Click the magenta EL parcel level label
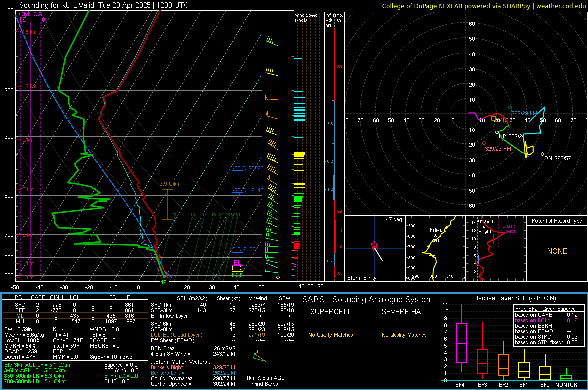 tap(237, 263)
